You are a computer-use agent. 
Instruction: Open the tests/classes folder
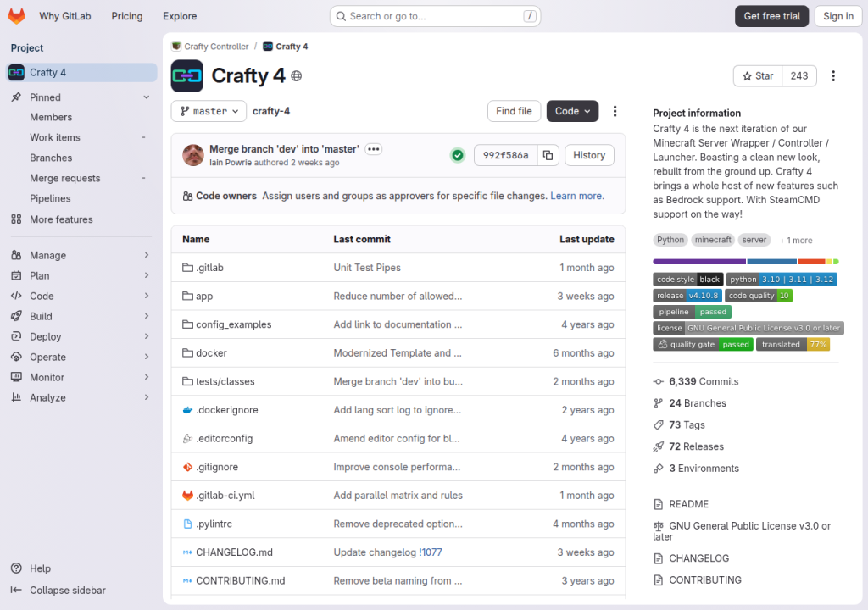[x=225, y=381]
